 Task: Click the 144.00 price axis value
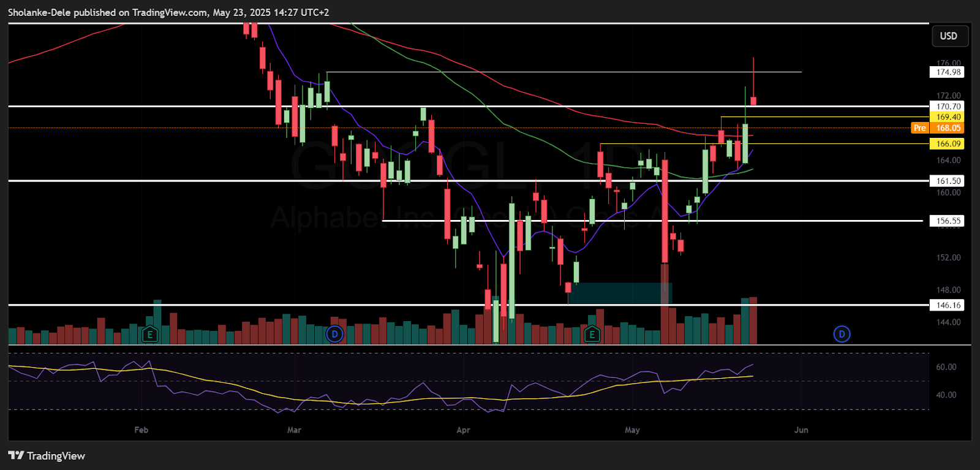pos(948,322)
